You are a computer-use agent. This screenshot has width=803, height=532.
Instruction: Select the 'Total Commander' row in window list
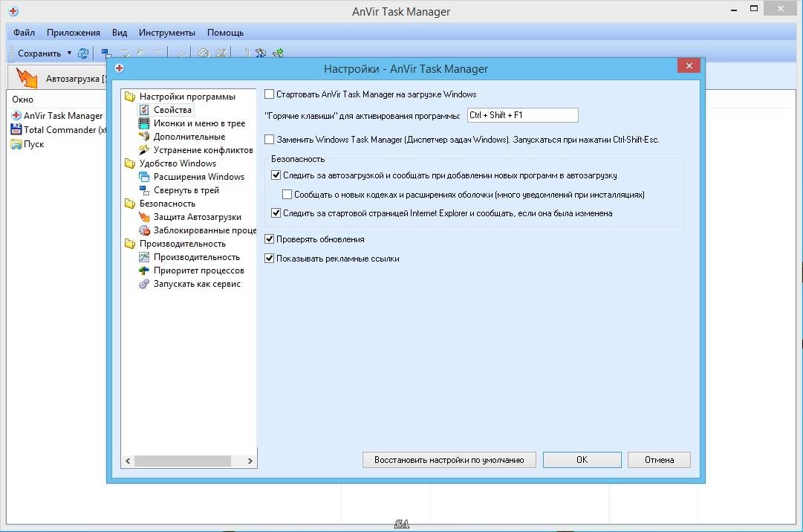59,129
